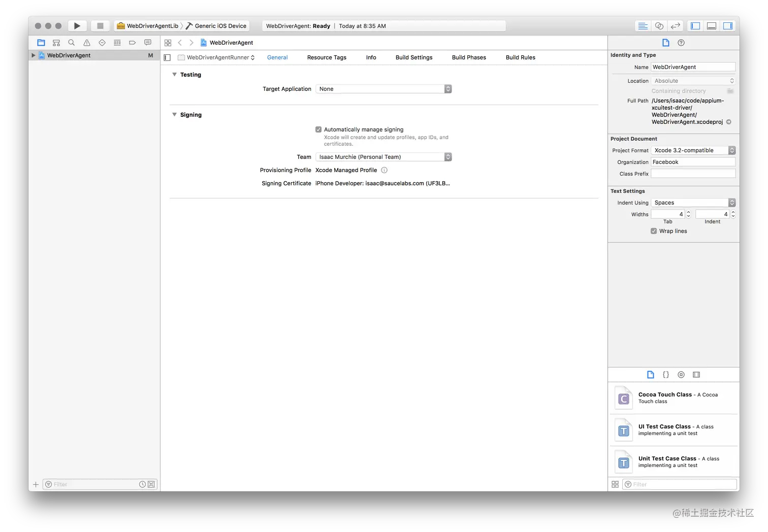Expand the WebDriverAgent project tree
768x532 pixels.
[34, 55]
